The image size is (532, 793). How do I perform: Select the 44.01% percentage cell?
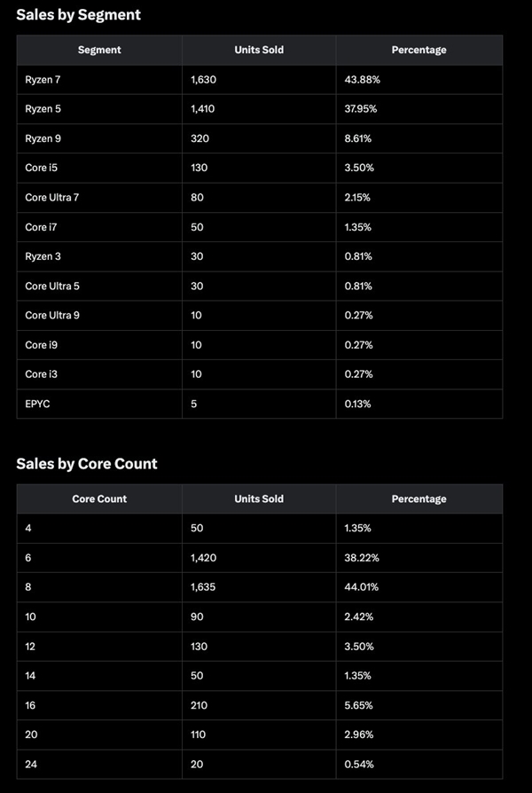point(361,587)
